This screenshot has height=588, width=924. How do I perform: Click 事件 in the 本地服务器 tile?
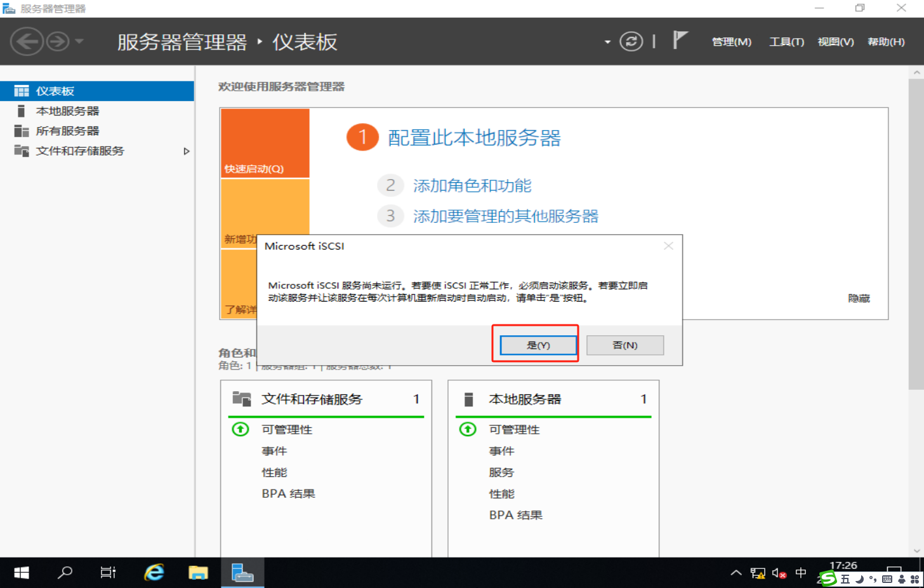point(501,451)
